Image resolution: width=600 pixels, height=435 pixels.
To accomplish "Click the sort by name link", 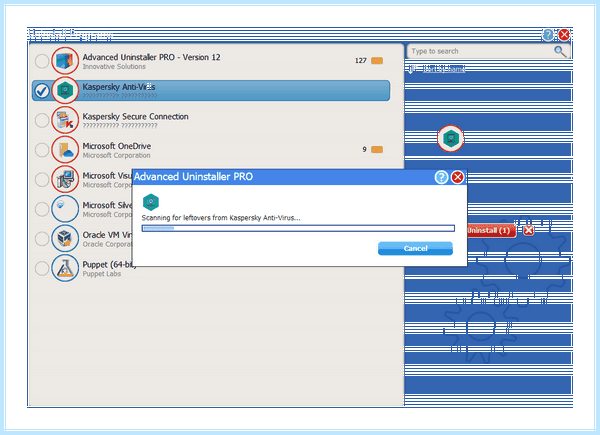I will (444, 69).
